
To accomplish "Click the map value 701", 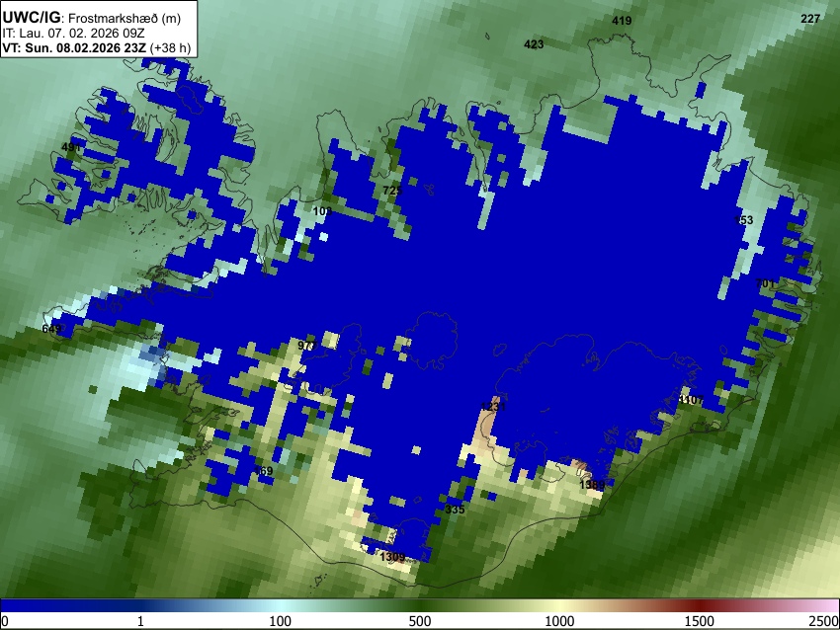I will [765, 283].
